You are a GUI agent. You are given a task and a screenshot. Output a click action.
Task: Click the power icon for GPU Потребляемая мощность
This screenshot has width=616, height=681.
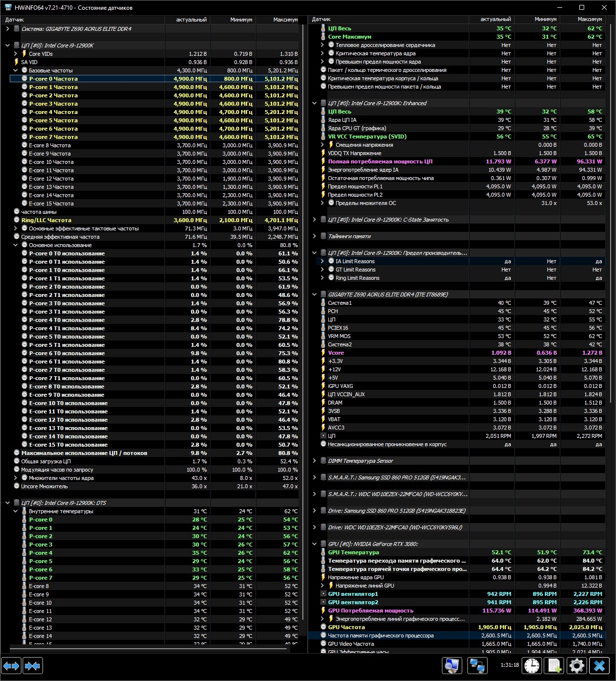click(x=323, y=611)
